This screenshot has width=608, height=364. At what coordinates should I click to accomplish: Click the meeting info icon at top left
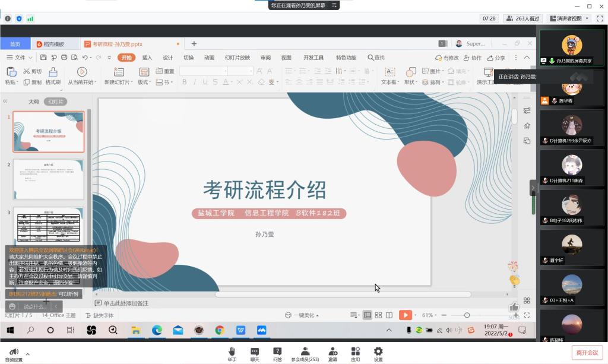(8, 18)
